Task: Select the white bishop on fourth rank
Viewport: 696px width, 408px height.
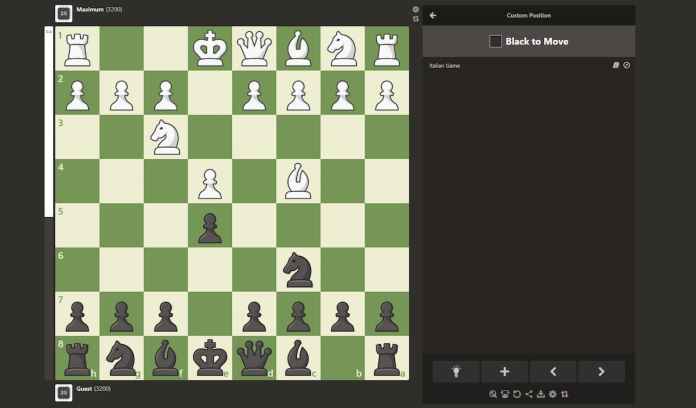Action: (x=298, y=181)
